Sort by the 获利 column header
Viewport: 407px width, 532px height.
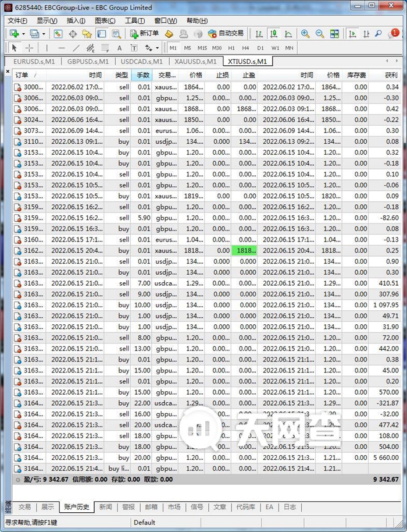point(391,75)
